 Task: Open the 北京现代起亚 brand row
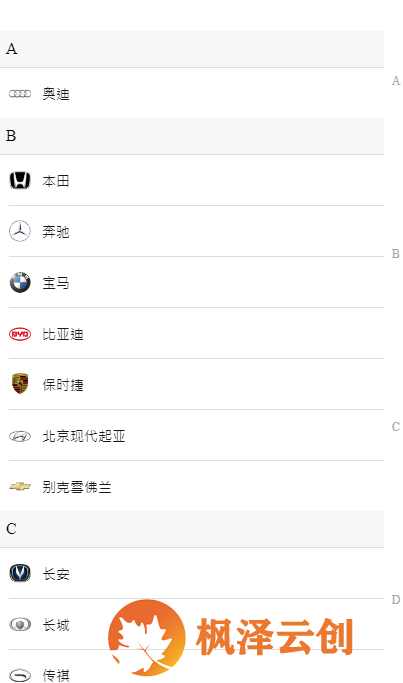point(196,435)
